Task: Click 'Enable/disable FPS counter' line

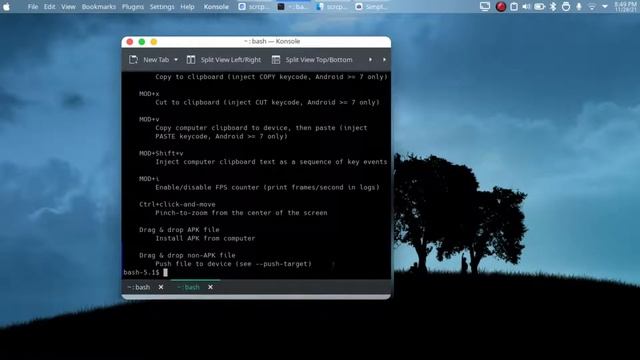Action: (x=267, y=187)
